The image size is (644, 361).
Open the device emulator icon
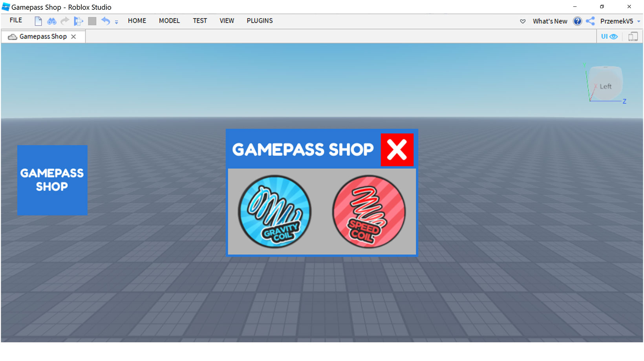pos(633,36)
